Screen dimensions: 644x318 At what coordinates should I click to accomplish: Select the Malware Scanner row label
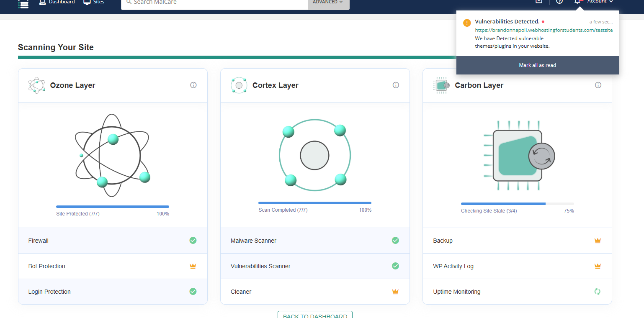(253, 241)
